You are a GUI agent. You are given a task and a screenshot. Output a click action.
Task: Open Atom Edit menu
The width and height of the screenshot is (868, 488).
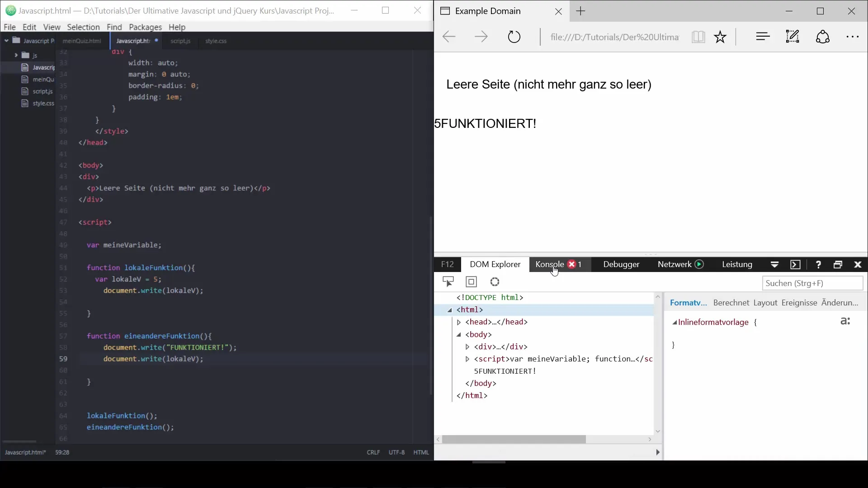[29, 27]
